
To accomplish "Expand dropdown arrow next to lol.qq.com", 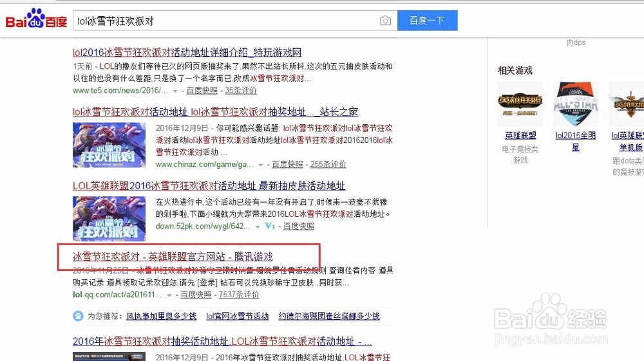I will (169, 295).
